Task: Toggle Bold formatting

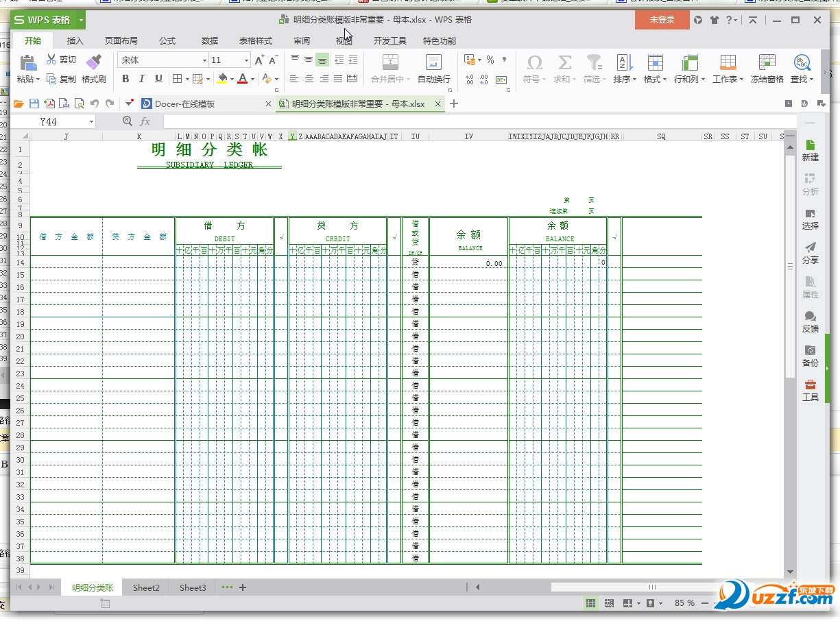Action: 125,79
